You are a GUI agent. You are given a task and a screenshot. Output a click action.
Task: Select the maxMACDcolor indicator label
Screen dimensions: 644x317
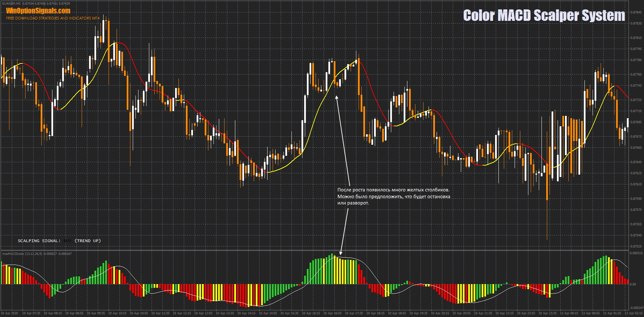click(22, 254)
